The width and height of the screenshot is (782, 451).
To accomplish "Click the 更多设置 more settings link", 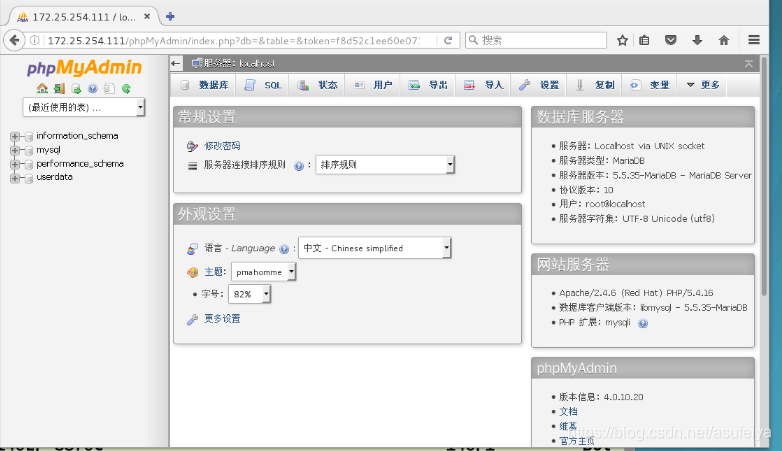I will [222, 318].
